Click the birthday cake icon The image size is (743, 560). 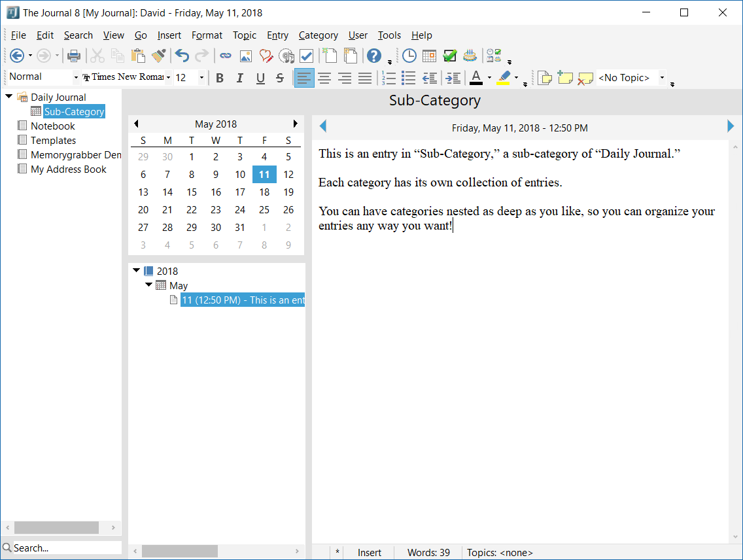470,56
